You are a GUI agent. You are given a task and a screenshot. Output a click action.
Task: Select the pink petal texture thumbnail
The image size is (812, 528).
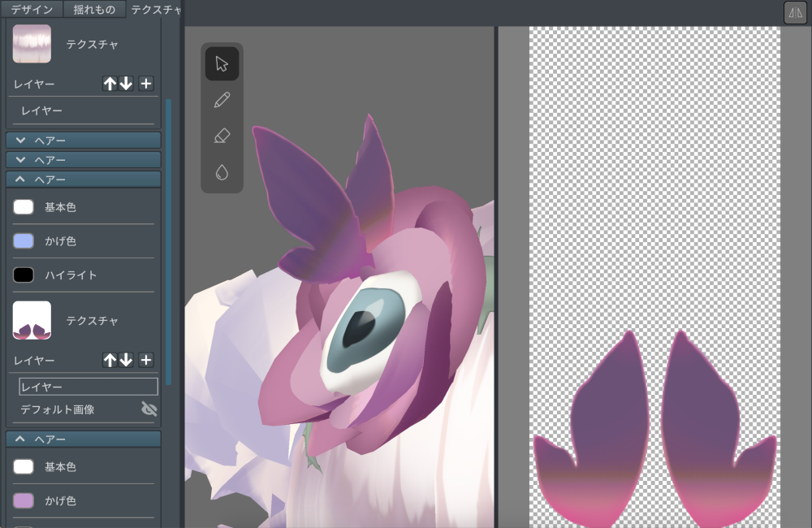pos(32,321)
